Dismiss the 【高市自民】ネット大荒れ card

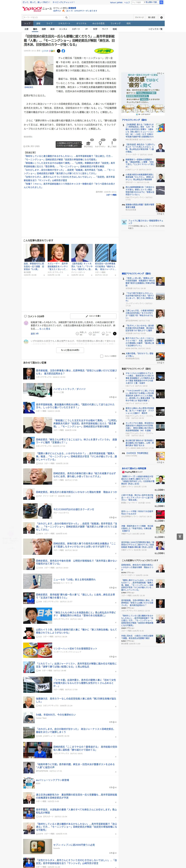[92, 275]
